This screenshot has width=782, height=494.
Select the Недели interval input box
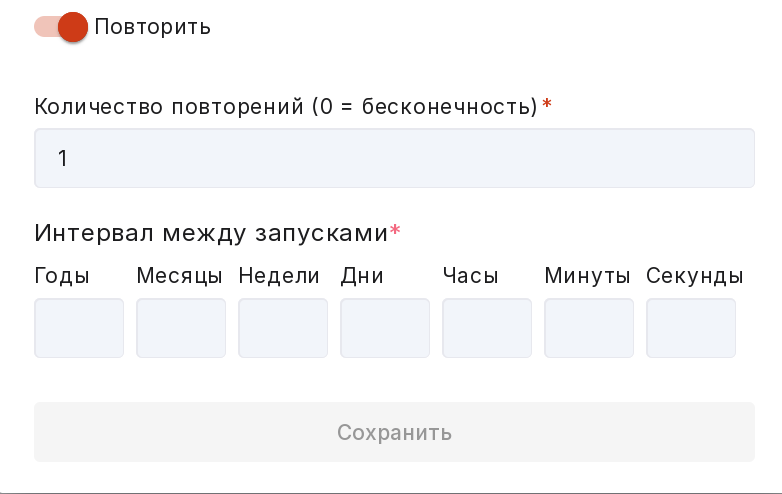(283, 328)
